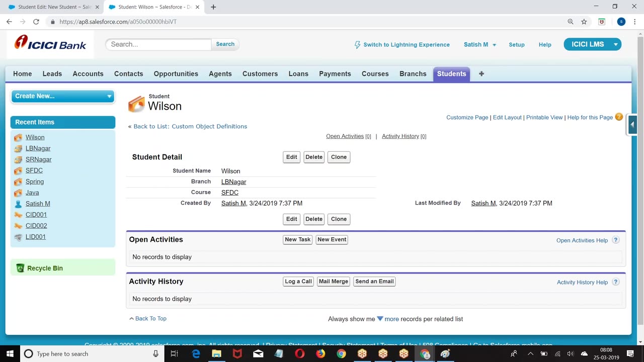644x362 pixels.
Task: Click the browser address bar URL
Action: 118,22
